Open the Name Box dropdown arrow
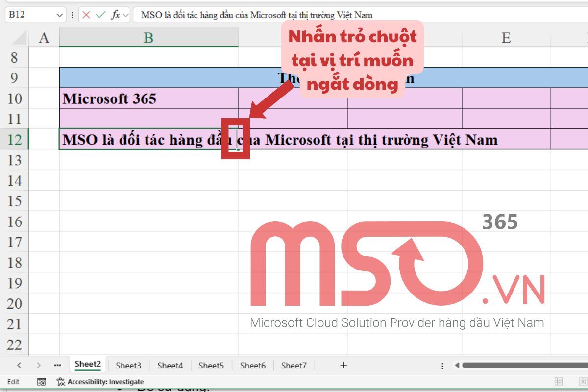 click(x=60, y=15)
